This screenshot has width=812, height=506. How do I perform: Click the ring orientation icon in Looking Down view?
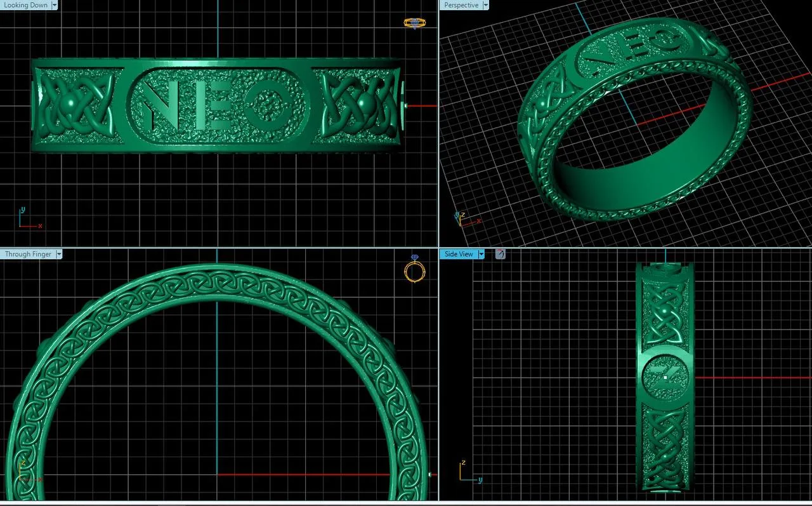pos(414,23)
